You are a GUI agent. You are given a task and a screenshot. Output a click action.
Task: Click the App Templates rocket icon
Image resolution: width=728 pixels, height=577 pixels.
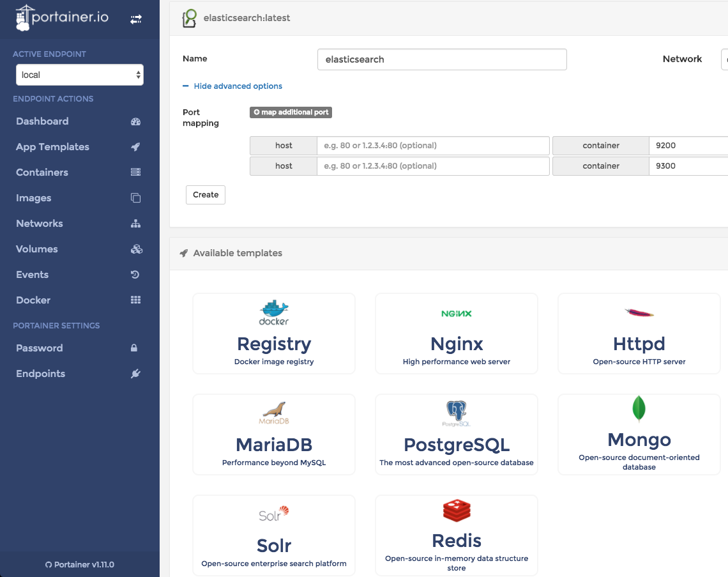[x=135, y=147]
